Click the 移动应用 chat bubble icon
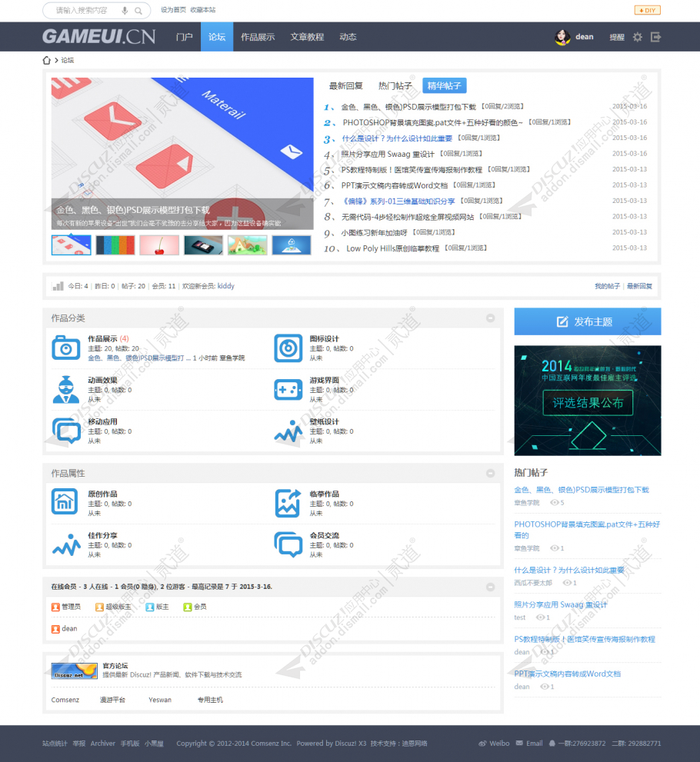Viewport: 700px width, 762px height. click(66, 431)
